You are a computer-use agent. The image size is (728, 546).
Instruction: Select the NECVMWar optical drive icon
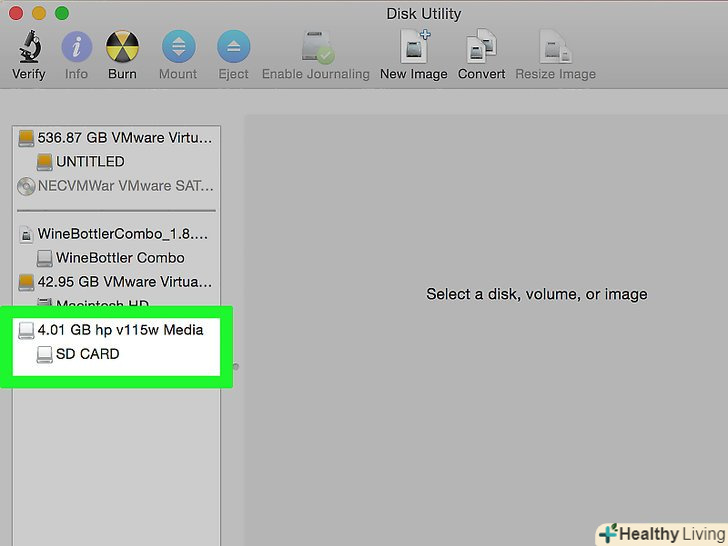[26, 186]
